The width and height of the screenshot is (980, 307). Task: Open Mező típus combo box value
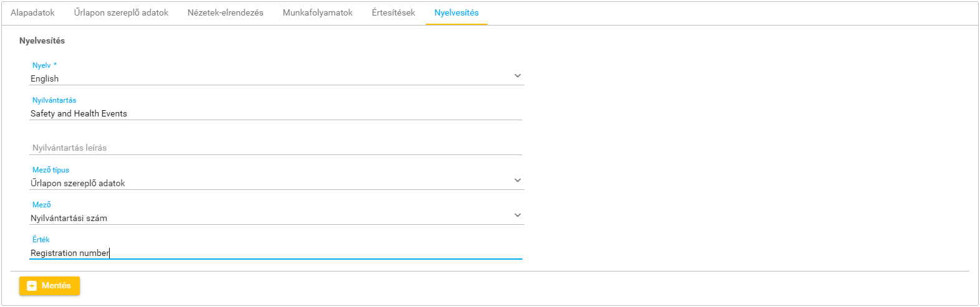click(x=268, y=183)
